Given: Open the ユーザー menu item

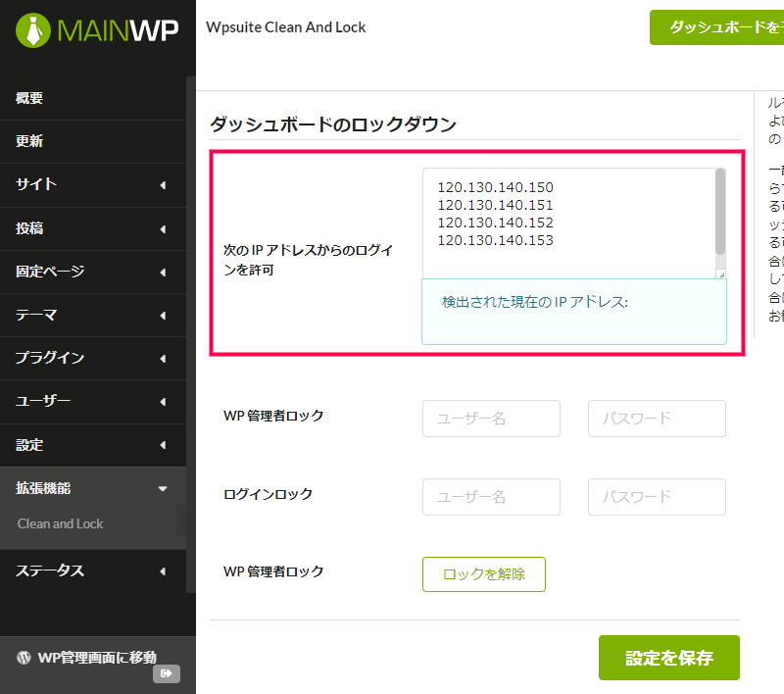Looking at the screenshot, I should [x=93, y=402].
